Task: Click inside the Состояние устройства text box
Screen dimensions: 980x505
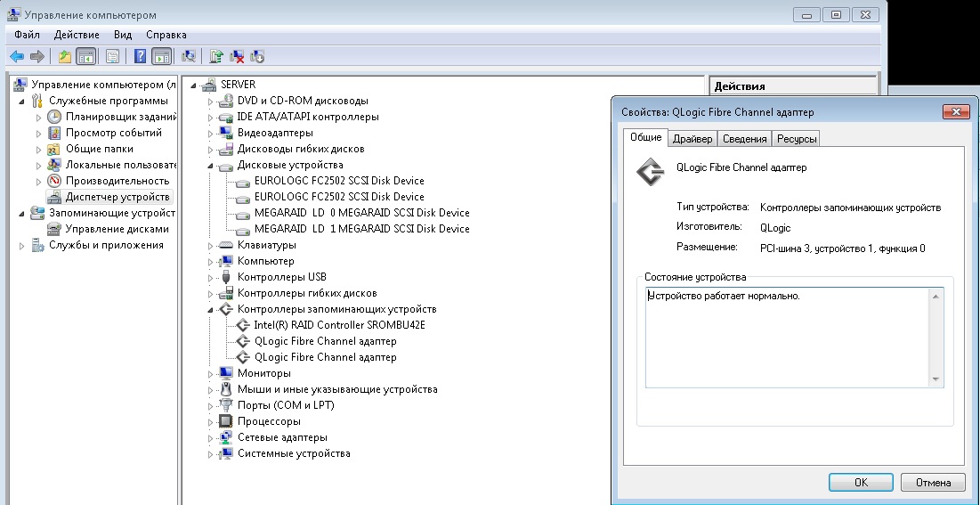Action: click(788, 338)
